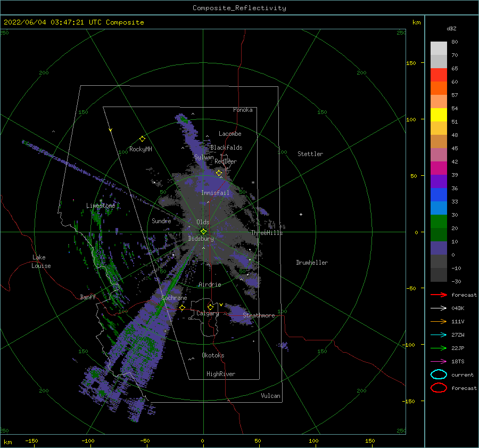The height and width of the screenshot is (448, 479).
Task: Click the Didsbury town label
Action: pos(201,239)
